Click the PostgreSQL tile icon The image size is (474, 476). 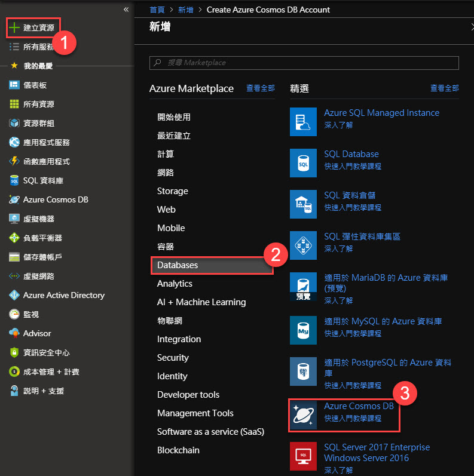click(x=303, y=371)
